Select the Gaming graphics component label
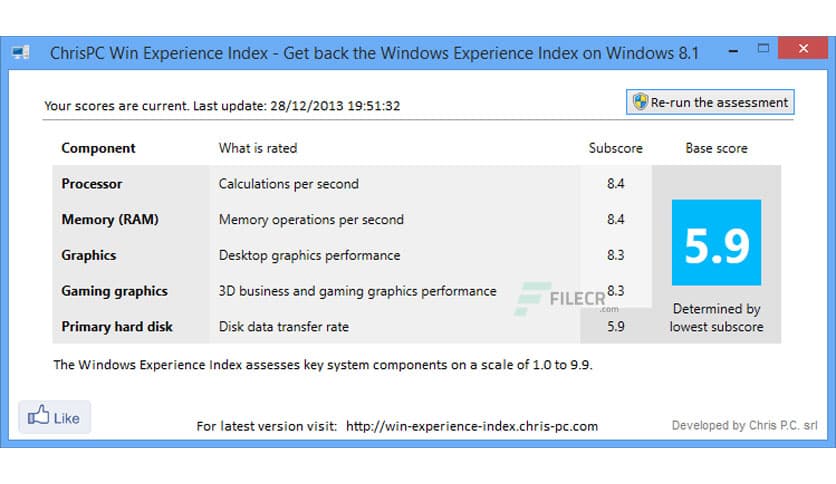The height and width of the screenshot is (484, 836). point(114,291)
